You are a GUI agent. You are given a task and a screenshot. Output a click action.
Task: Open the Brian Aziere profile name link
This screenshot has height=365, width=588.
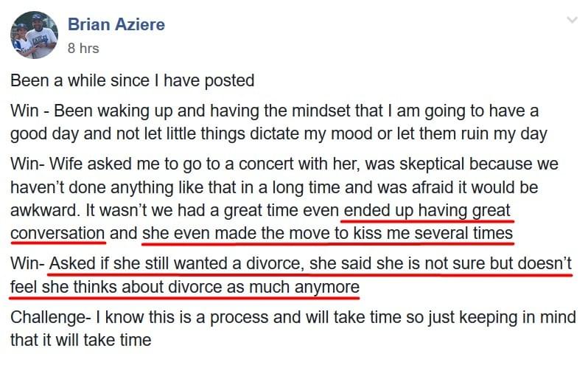coord(116,24)
